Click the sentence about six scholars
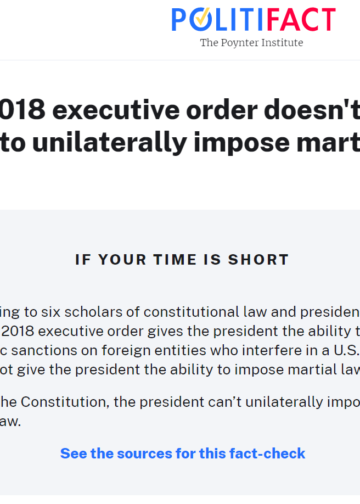The width and height of the screenshot is (360, 504). coord(180,312)
